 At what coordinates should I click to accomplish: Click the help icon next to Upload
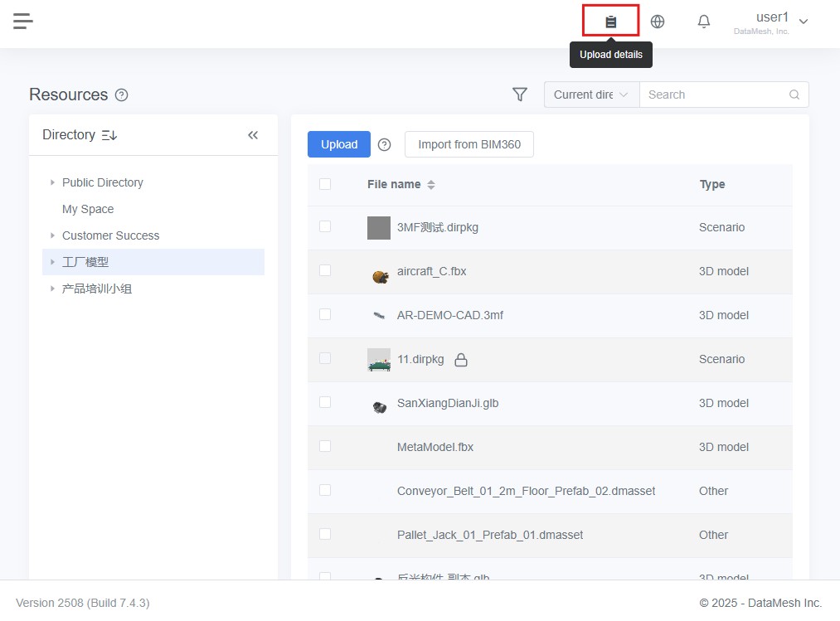coord(384,144)
